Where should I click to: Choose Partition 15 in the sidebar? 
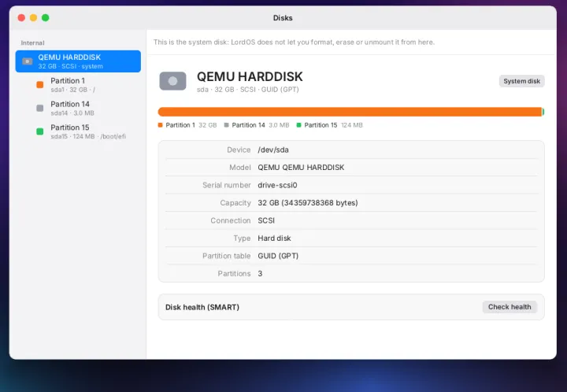click(x=78, y=131)
